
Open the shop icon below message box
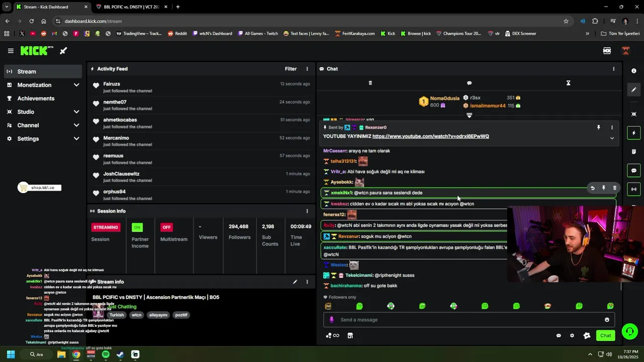point(350,336)
